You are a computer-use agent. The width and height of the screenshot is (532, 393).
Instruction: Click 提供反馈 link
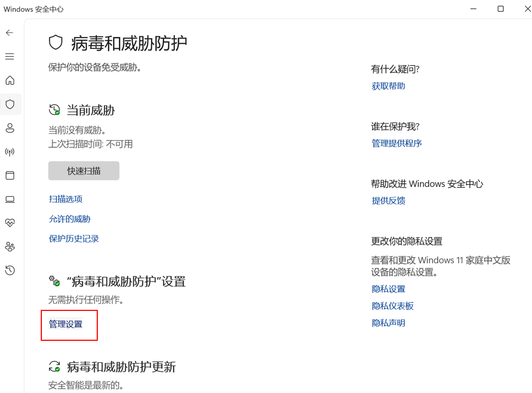coord(388,201)
